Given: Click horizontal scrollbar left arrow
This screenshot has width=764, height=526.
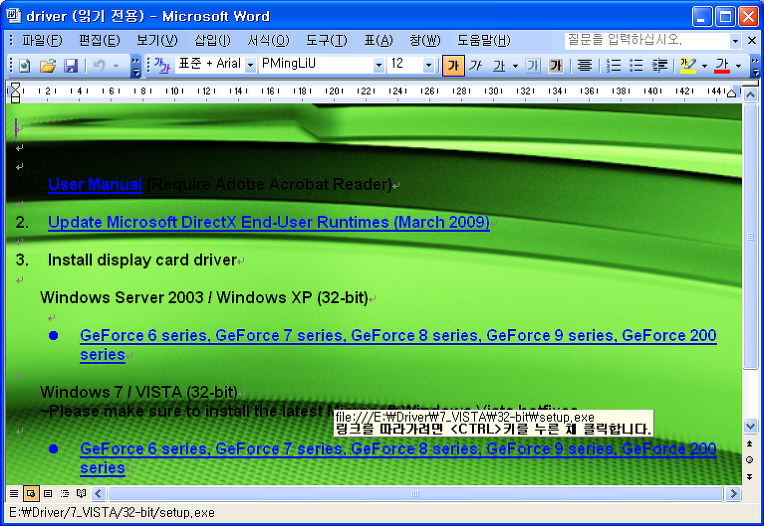Looking at the screenshot, I should (x=98, y=494).
